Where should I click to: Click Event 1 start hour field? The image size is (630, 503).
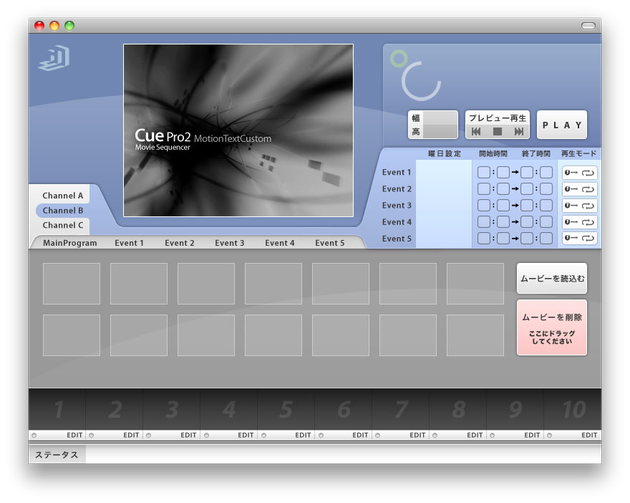pos(484,173)
